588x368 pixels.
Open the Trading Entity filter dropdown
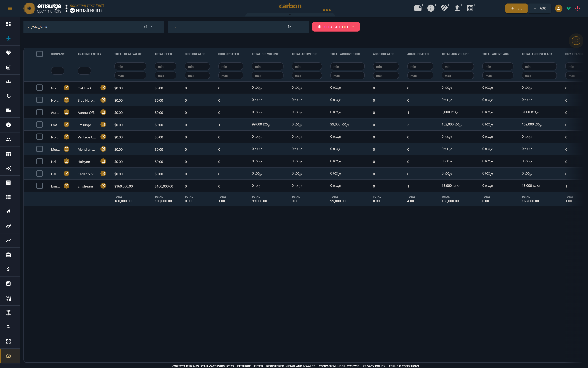[x=84, y=71]
